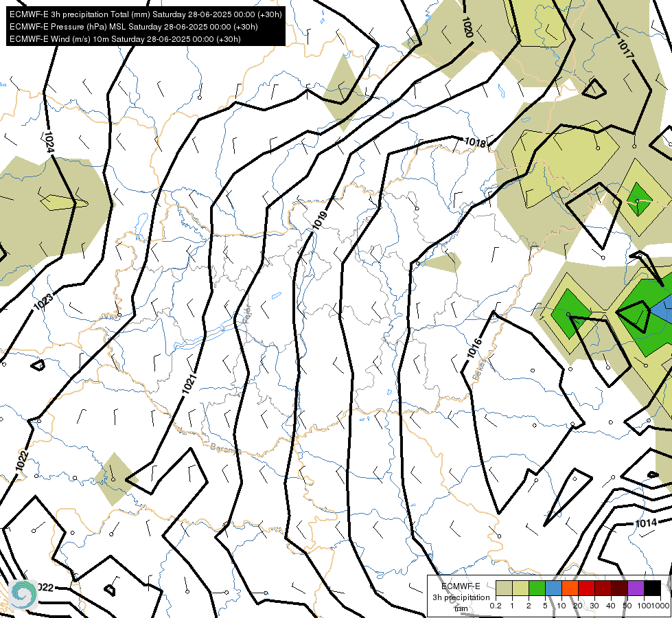The width and height of the screenshot is (672, 618).
Task: Click the 1021 isobar label
Action: (189, 384)
